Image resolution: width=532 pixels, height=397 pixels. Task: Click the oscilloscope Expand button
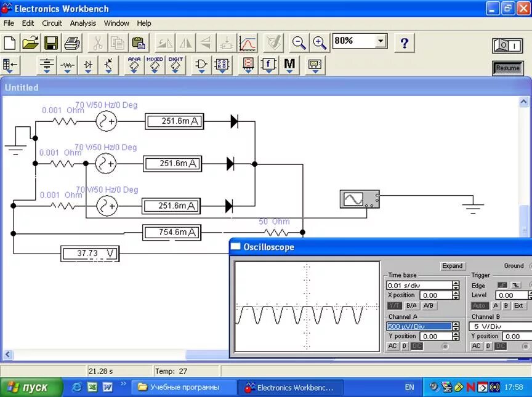tap(453, 266)
